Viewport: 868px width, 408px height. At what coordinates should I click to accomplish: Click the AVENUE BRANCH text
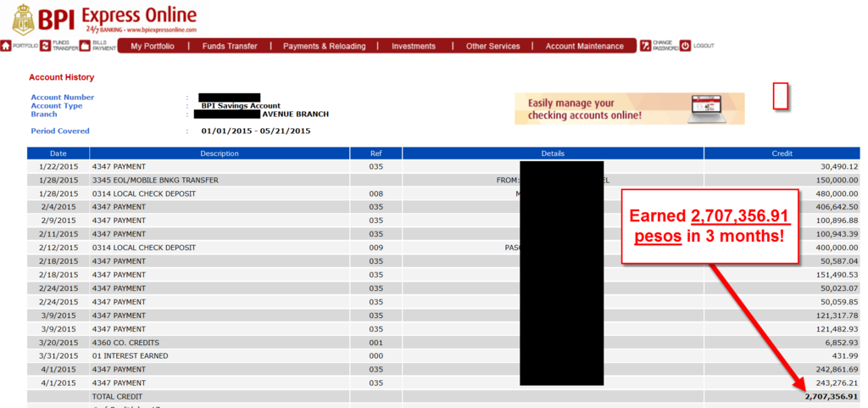pyautogui.click(x=295, y=115)
